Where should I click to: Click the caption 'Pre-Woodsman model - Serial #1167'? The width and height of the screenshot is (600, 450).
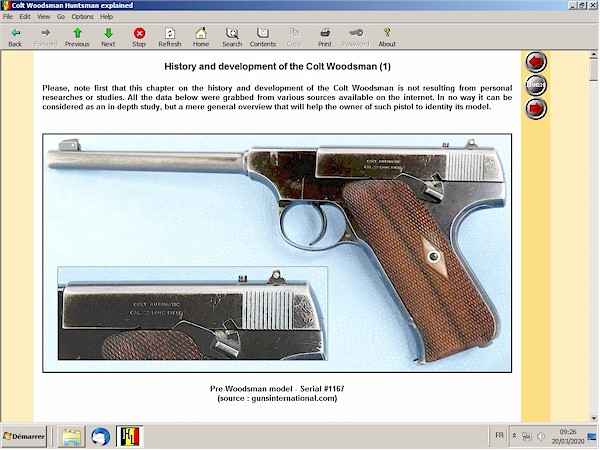(277, 389)
